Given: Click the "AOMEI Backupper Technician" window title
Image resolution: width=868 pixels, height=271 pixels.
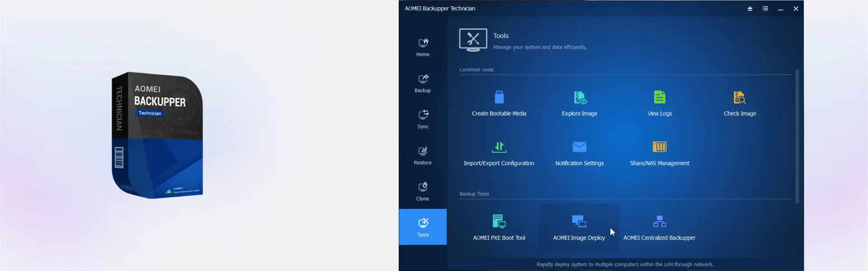Looking at the screenshot, I should pos(440,9).
